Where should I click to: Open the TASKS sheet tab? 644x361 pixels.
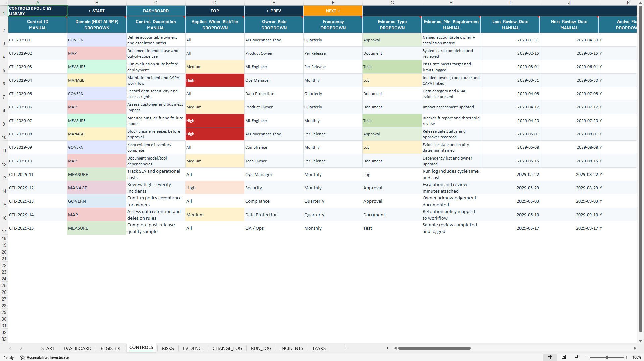(319, 348)
